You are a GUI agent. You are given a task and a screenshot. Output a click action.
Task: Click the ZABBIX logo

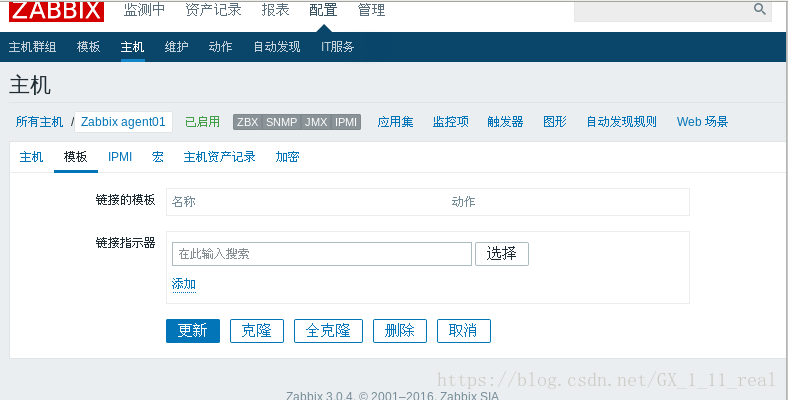coord(56,11)
